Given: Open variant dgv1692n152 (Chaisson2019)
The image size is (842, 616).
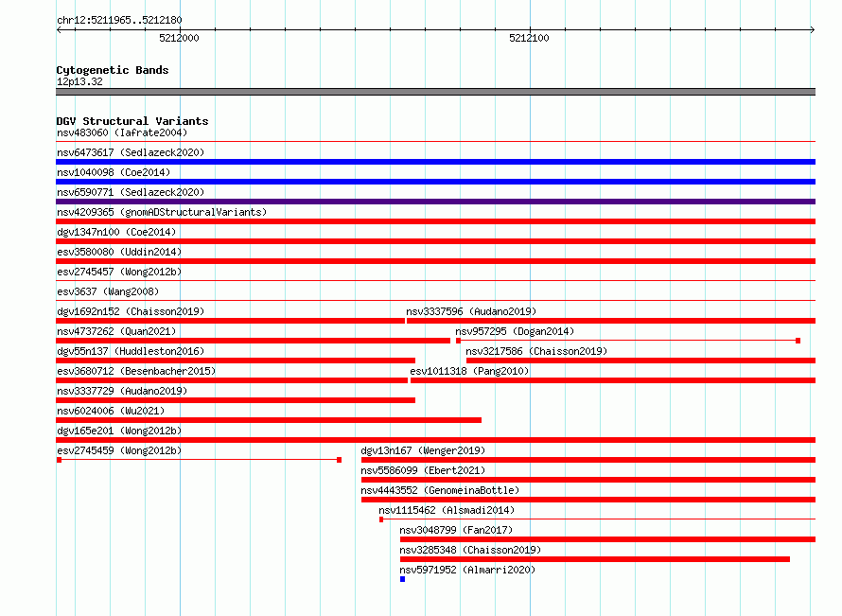Looking at the screenshot, I should click(131, 311).
